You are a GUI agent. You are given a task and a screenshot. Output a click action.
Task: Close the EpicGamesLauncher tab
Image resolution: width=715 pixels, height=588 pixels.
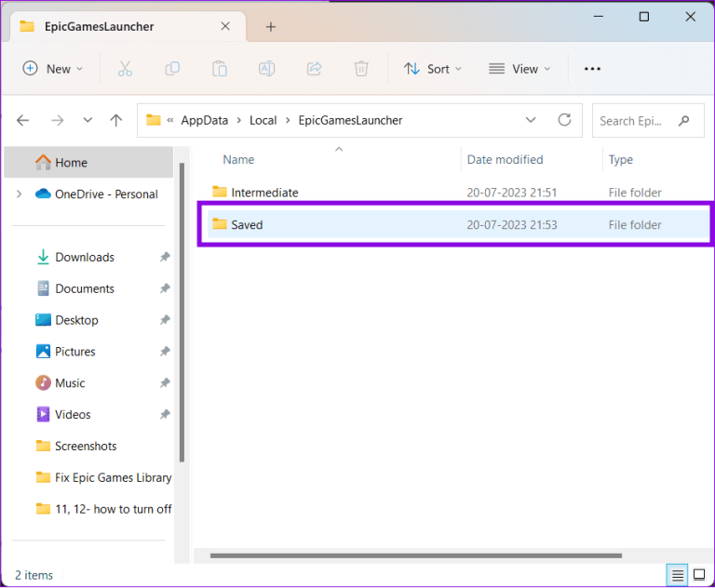point(225,26)
